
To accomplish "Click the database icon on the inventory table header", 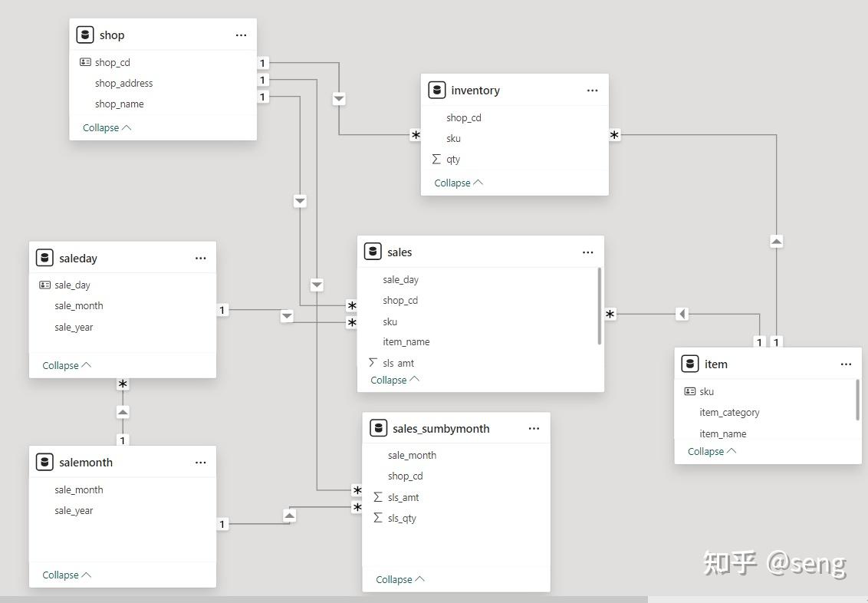I will [x=437, y=90].
